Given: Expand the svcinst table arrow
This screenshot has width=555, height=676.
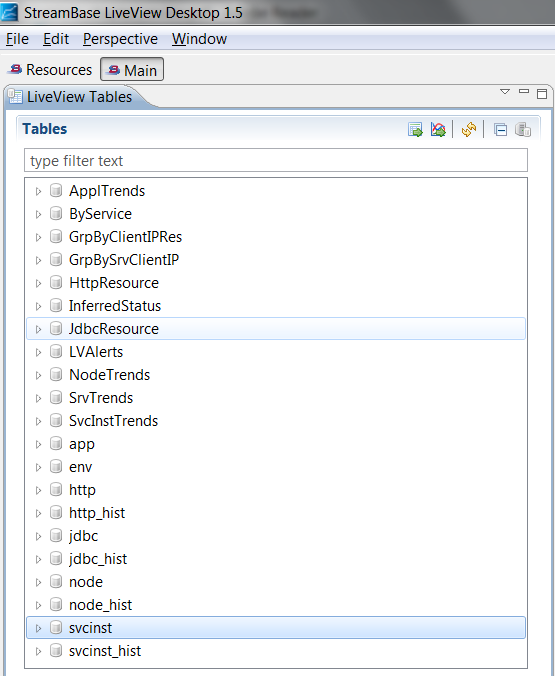Looking at the screenshot, I should (38, 628).
